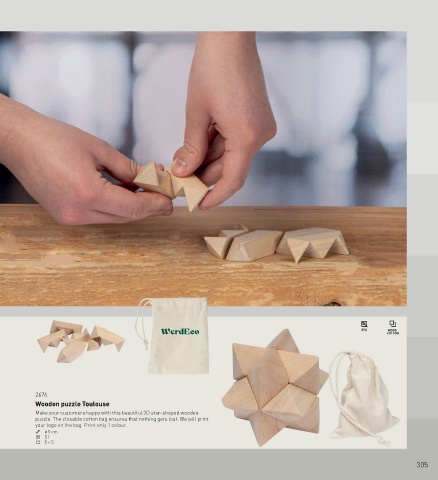Viewport: 438px width, 480px height.
Task: Click the loose puzzle pieces thumbnail
Action: (x=81, y=341)
